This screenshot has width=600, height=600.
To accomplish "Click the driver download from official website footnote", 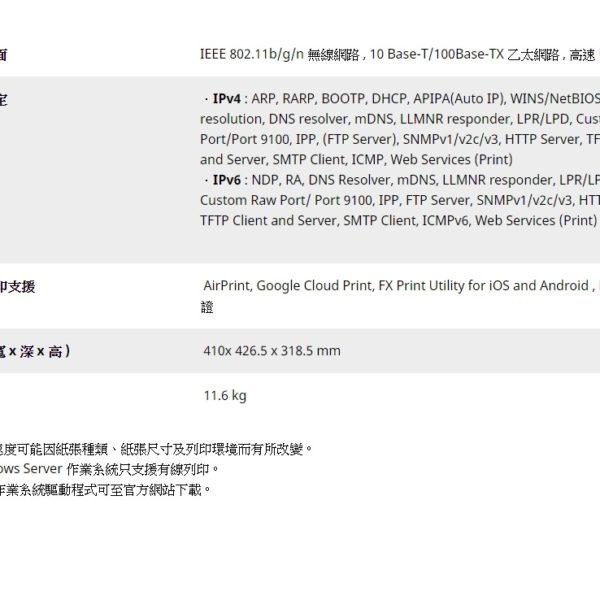I will point(105,489).
